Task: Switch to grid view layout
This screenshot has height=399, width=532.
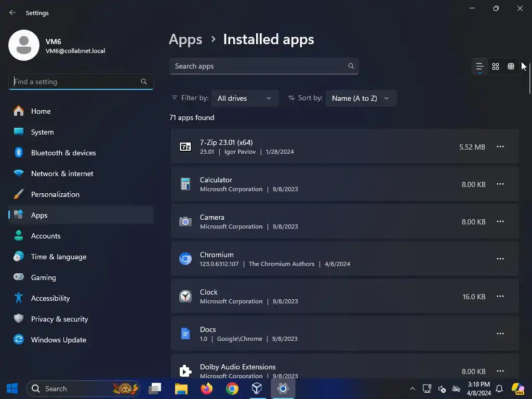Action: point(495,66)
